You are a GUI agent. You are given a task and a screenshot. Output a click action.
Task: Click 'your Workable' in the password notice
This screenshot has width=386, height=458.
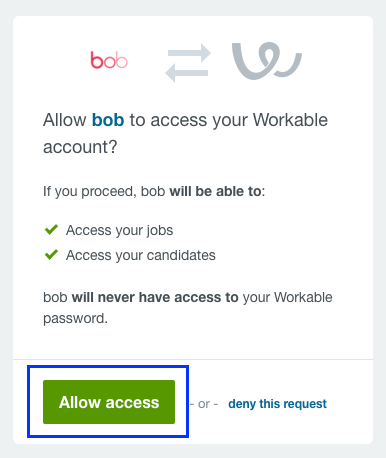(x=288, y=297)
